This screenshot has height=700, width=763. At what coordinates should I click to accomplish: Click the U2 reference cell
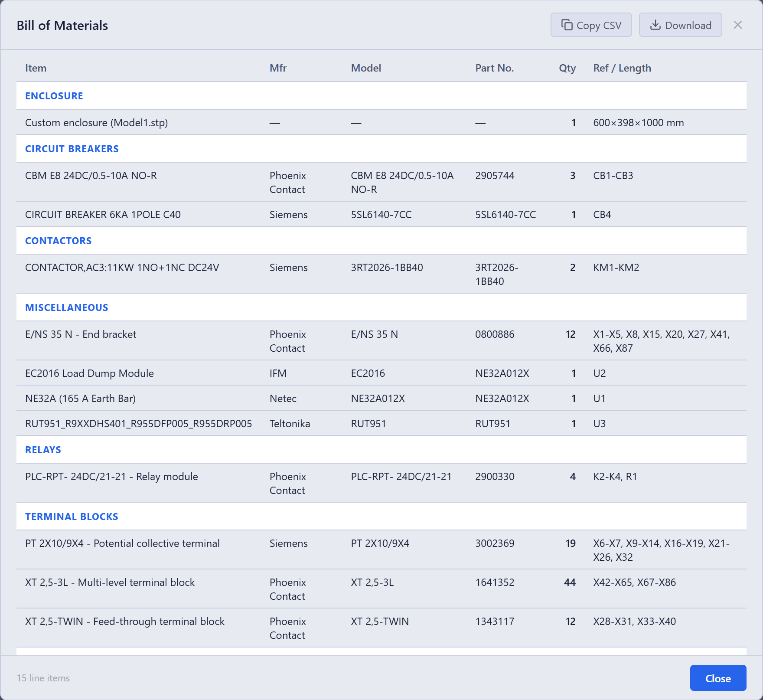(x=600, y=373)
